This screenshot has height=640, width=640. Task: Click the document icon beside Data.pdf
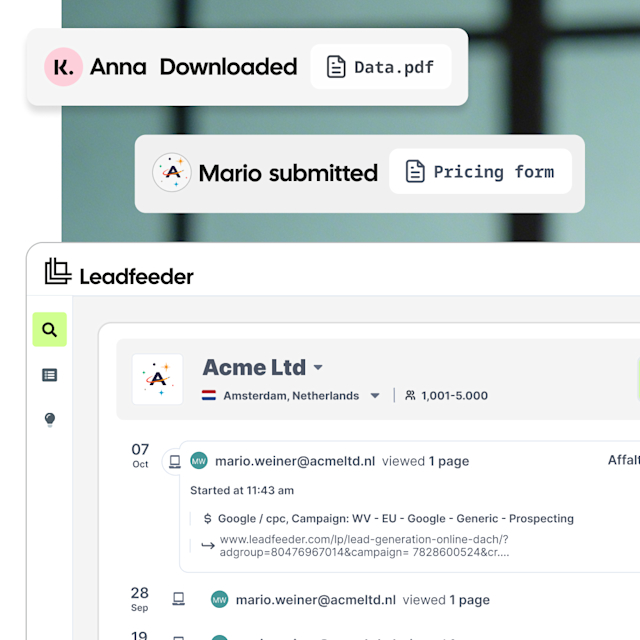point(336,67)
